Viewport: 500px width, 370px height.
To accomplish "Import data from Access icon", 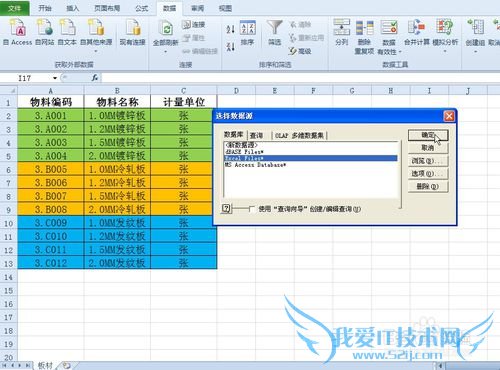I will point(18,32).
